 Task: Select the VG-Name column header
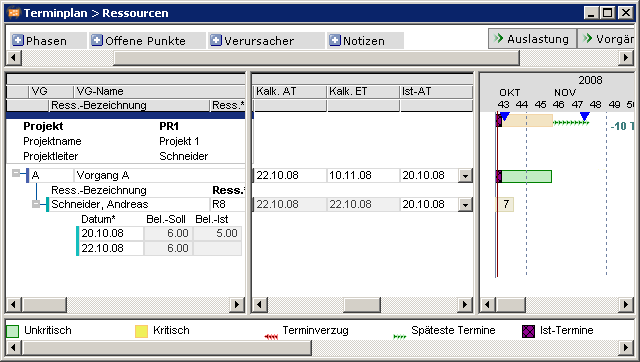(159, 91)
